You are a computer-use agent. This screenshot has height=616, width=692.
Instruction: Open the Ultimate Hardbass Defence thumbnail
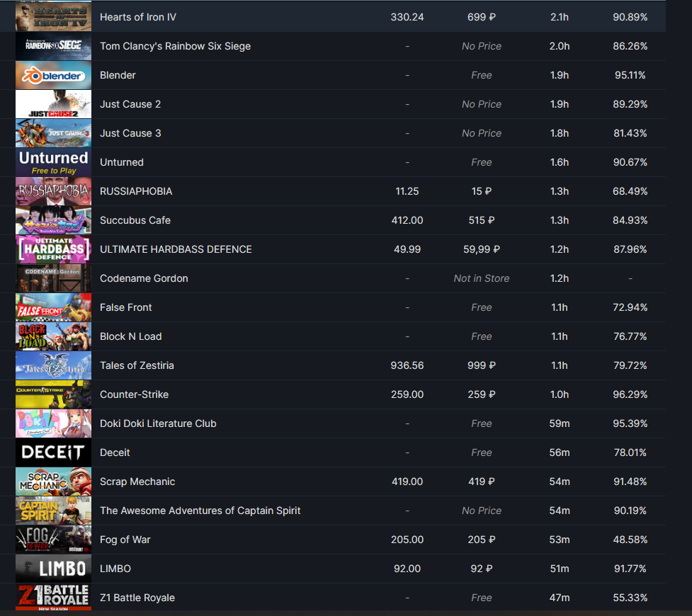[x=53, y=249]
